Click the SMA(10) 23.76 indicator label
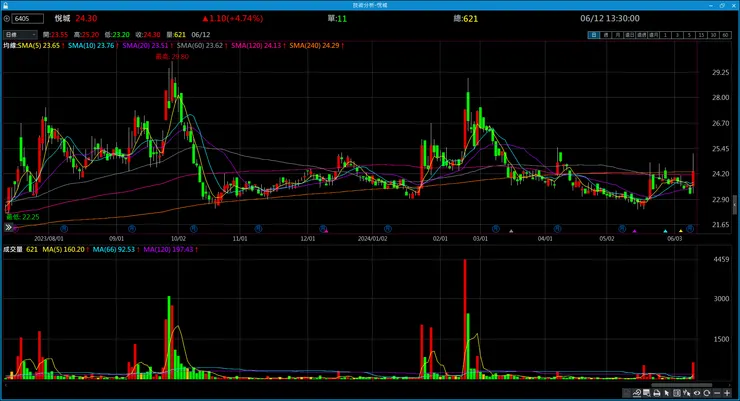 [93, 46]
